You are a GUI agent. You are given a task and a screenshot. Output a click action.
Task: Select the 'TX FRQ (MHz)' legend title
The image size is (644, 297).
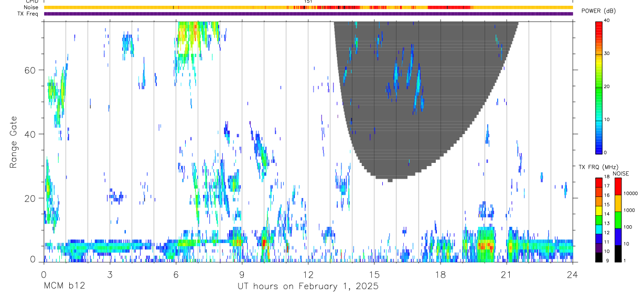[598, 167]
